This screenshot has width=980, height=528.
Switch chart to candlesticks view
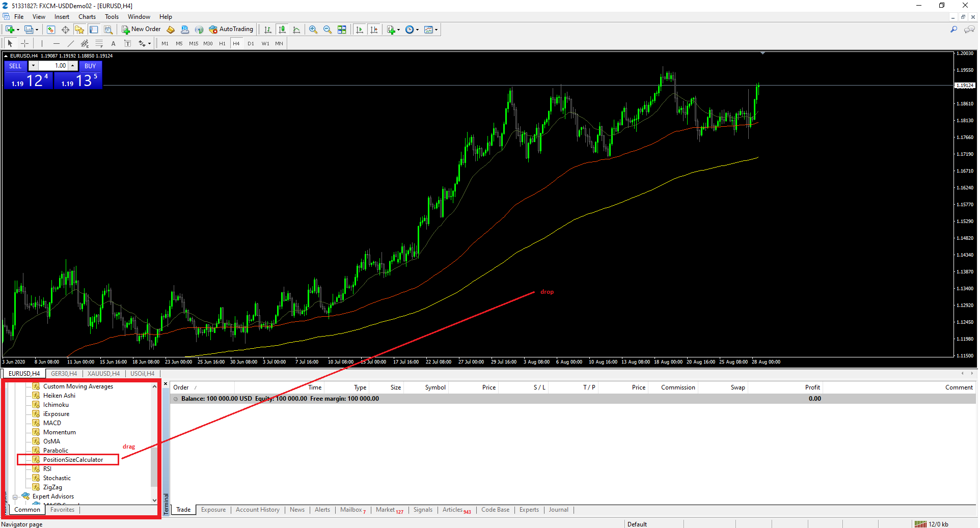tap(282, 30)
